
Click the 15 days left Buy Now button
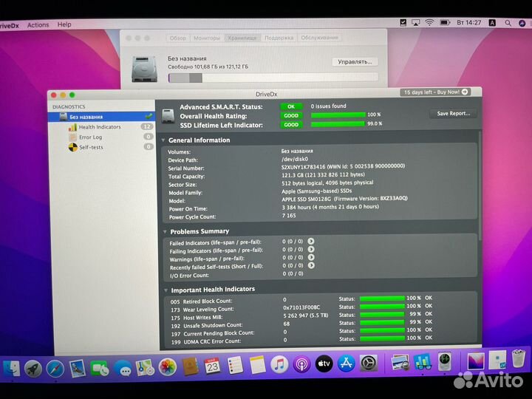pyautogui.click(x=435, y=92)
